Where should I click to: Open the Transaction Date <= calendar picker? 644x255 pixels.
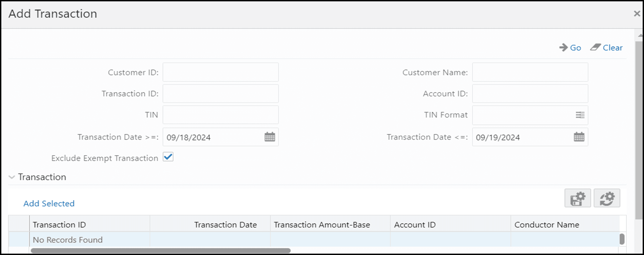[x=579, y=137]
